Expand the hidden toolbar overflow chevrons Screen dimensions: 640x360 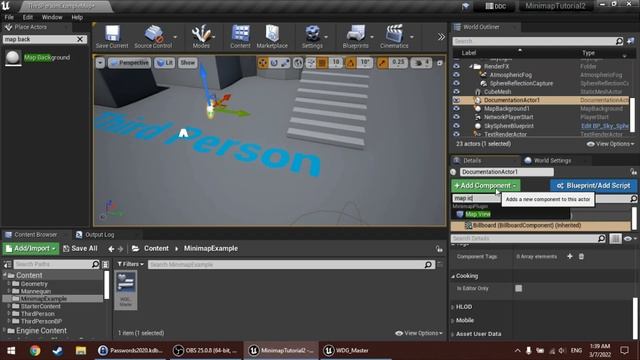point(441,37)
